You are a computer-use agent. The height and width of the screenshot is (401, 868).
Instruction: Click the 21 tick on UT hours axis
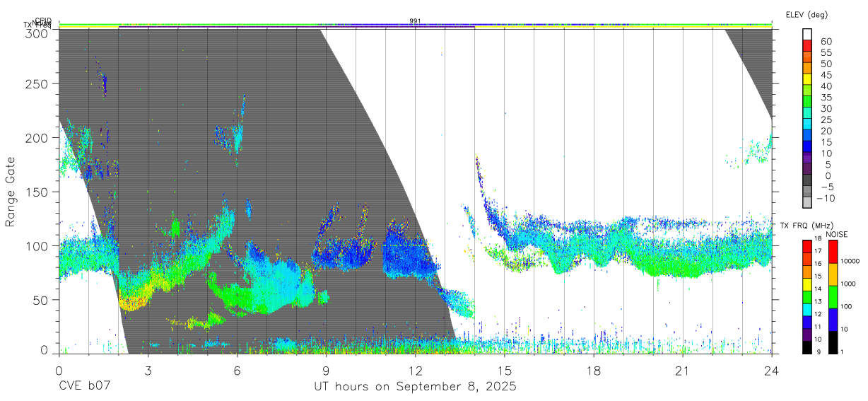click(683, 371)
